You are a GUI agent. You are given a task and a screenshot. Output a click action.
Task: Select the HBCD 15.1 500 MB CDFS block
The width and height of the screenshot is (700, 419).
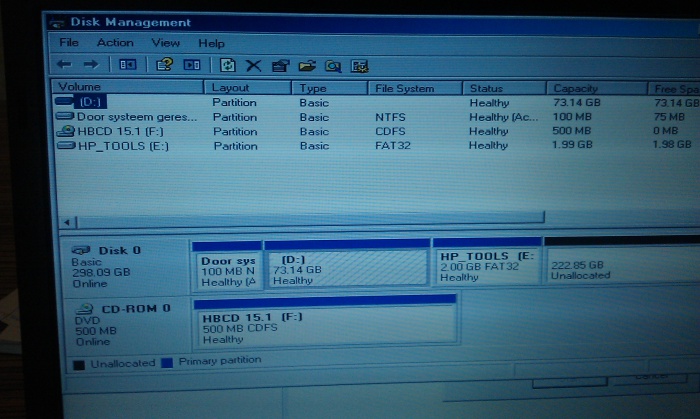tap(325, 321)
